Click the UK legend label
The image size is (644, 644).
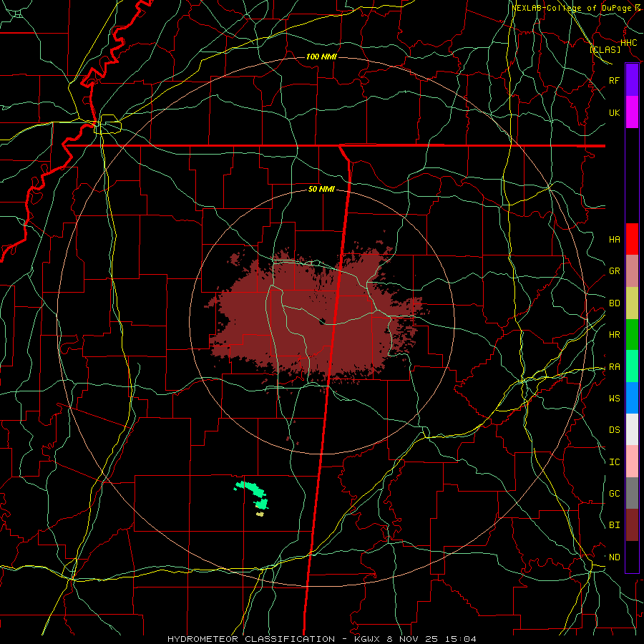click(x=615, y=112)
